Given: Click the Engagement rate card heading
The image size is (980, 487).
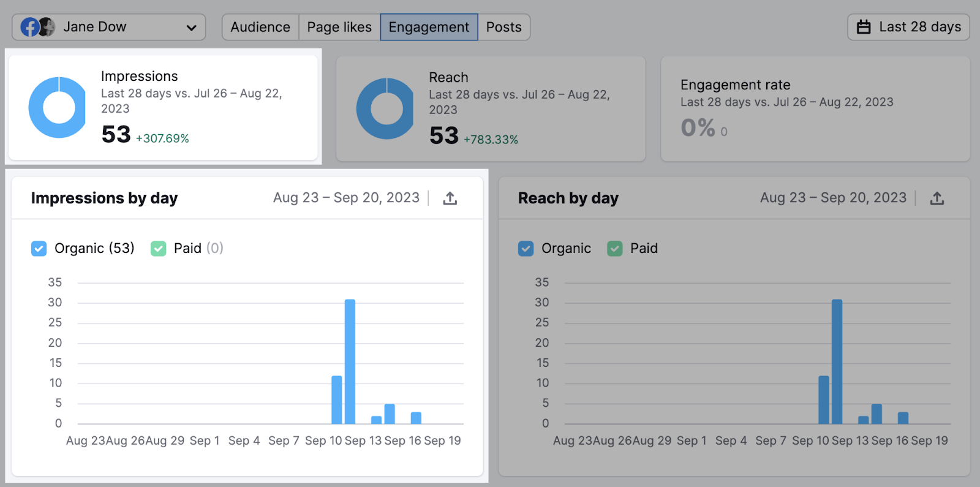Looking at the screenshot, I should [x=735, y=85].
